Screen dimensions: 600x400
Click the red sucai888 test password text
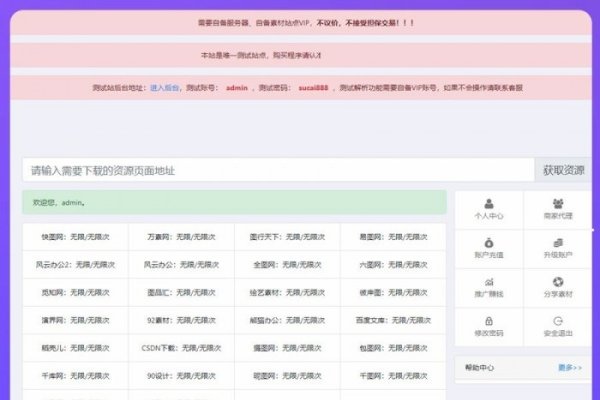coord(313,88)
